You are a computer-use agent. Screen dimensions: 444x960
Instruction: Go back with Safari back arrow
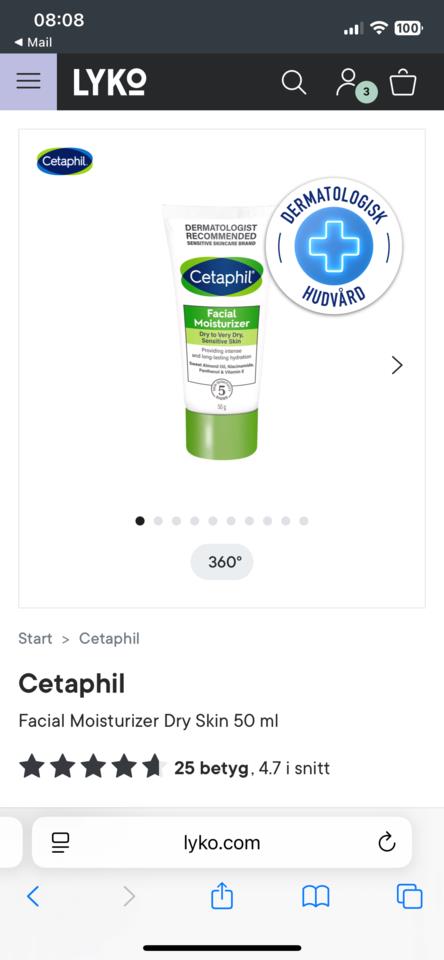(x=33, y=896)
